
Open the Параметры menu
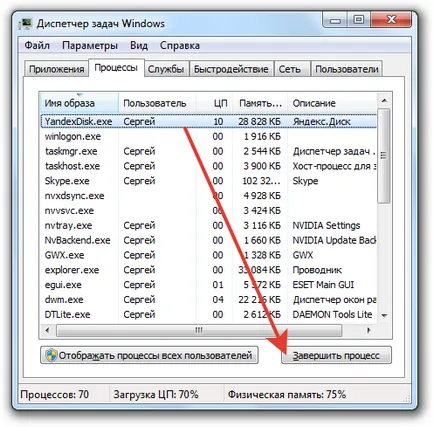pos(90,45)
